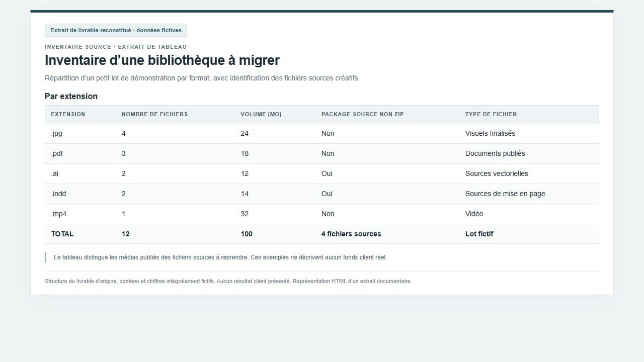This screenshot has height=362, width=644.
Task: Click the 'TYPE DE FICHIER' column header
Action: point(491,114)
